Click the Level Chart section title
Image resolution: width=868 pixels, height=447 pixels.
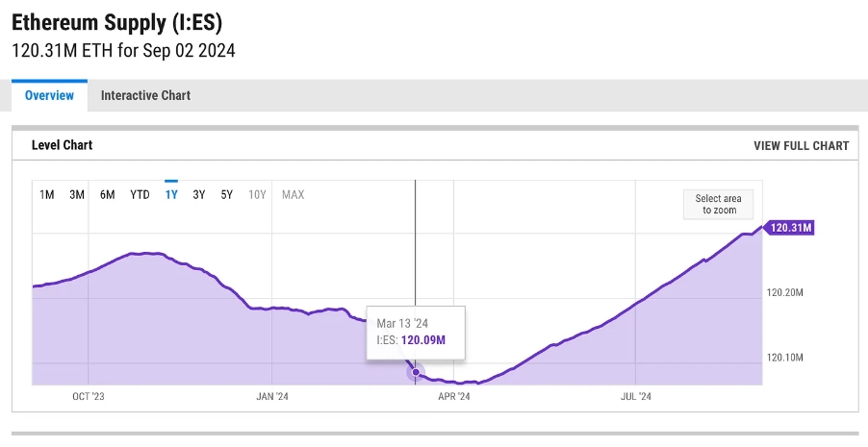coord(62,145)
